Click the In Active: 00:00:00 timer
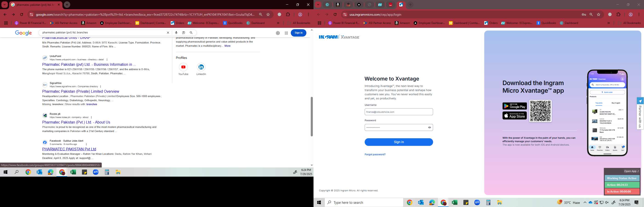The height and width of the screenshot is (207, 644). [x=622, y=191]
